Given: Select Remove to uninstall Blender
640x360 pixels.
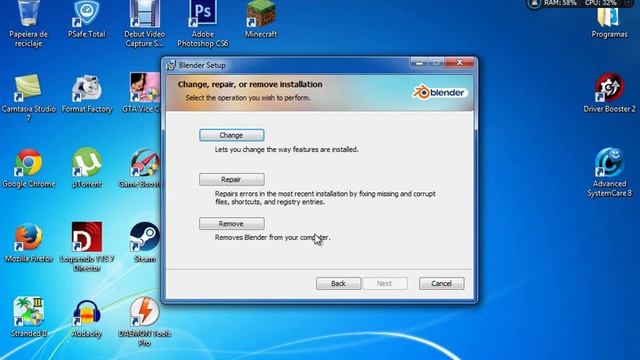Looking at the screenshot, I should click(231, 224).
